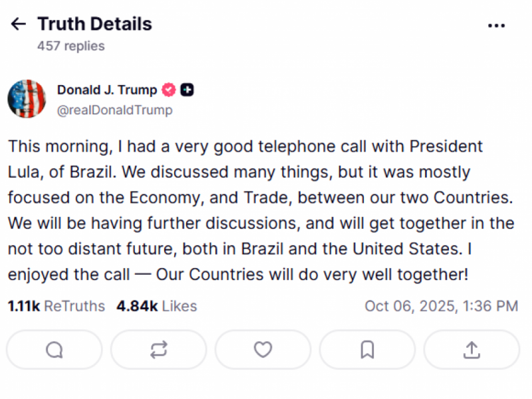
Task: Open the three-dot options menu
Action: (497, 25)
